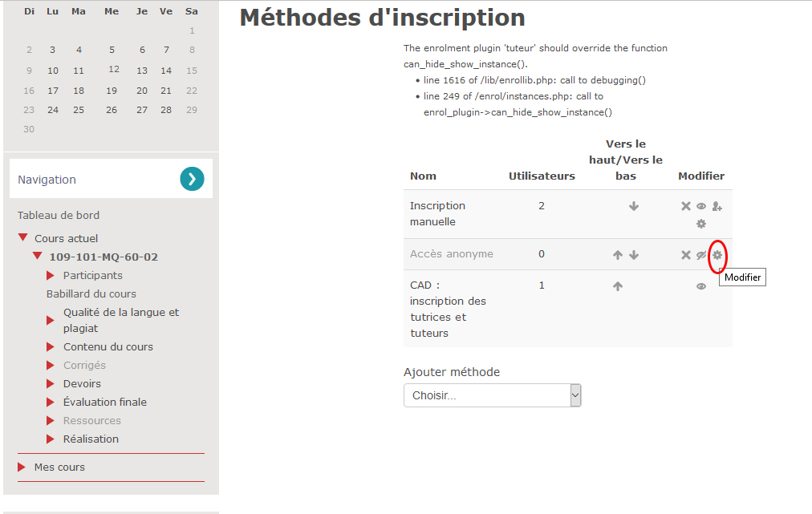Image resolution: width=812 pixels, height=514 pixels.
Task: Click the edit gear for Accès anonyme
Action: click(x=717, y=255)
